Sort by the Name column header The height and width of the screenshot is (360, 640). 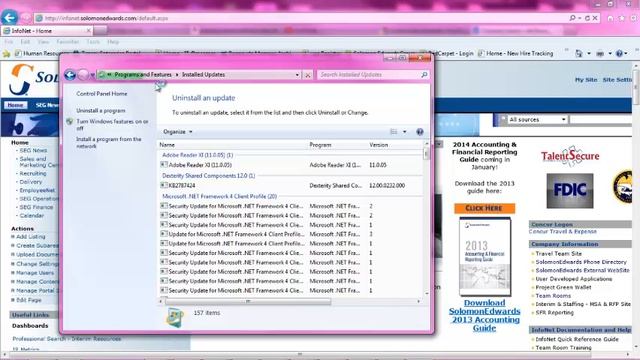(167, 145)
